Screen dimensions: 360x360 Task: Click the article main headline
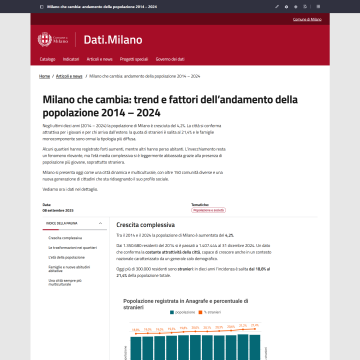(x=170, y=106)
